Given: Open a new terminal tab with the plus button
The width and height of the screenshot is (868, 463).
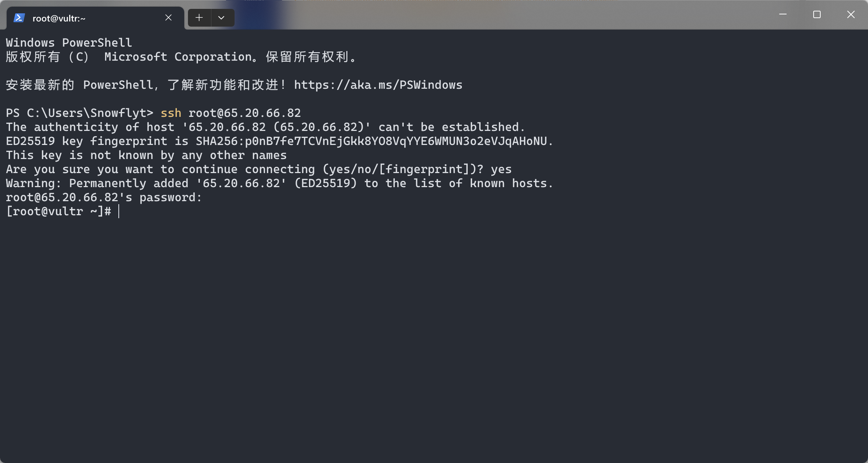Looking at the screenshot, I should (x=199, y=17).
